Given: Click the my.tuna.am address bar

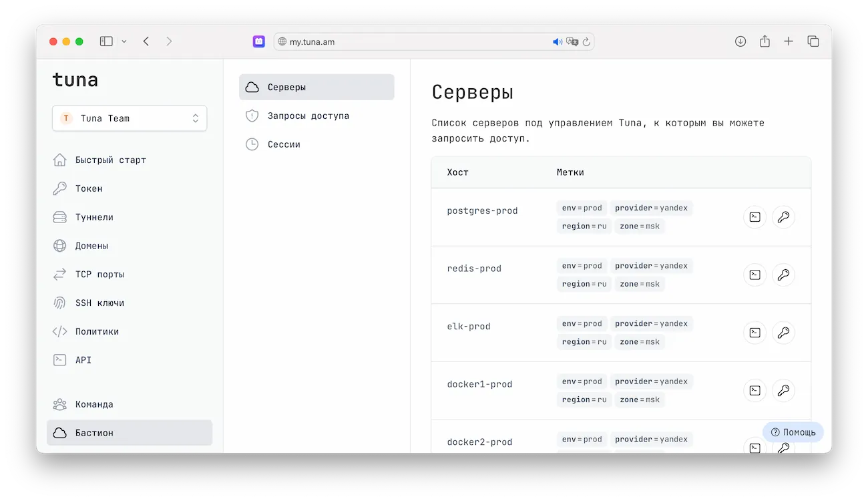Looking at the screenshot, I should click(x=414, y=42).
